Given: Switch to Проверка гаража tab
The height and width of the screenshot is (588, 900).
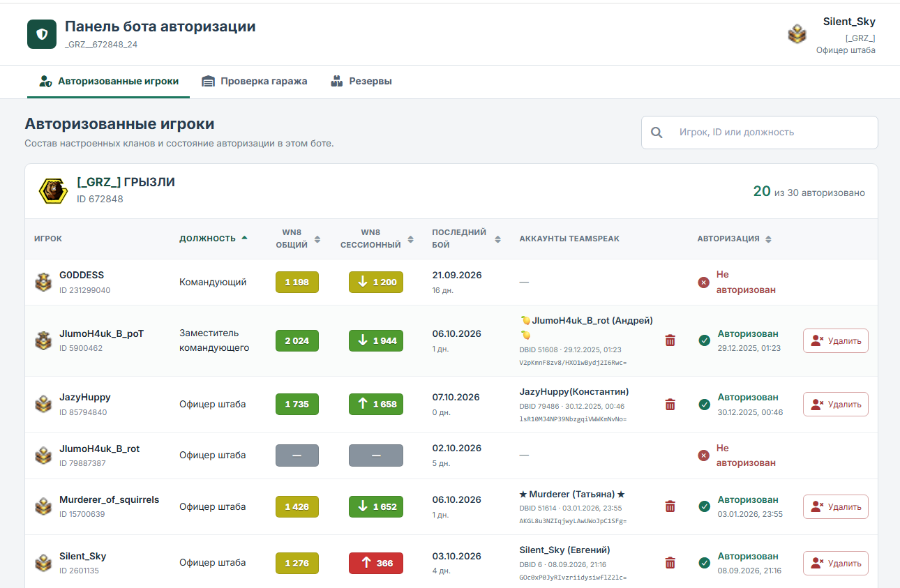Looking at the screenshot, I should [254, 81].
